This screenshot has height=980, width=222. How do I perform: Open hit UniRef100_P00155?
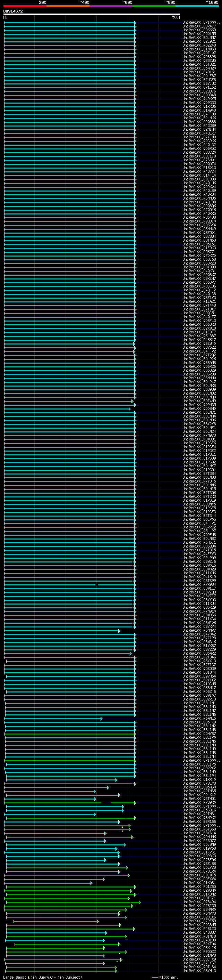[x=199, y=34]
